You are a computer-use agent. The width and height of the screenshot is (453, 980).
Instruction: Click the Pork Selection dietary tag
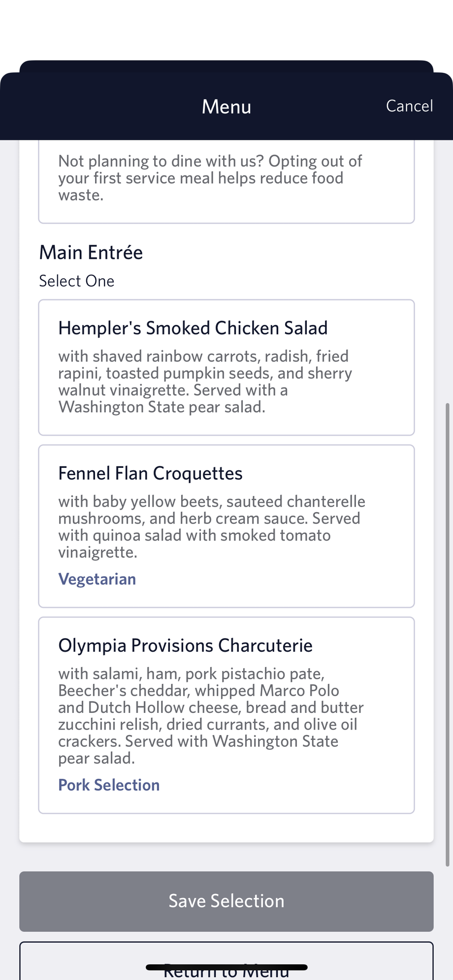click(x=109, y=785)
